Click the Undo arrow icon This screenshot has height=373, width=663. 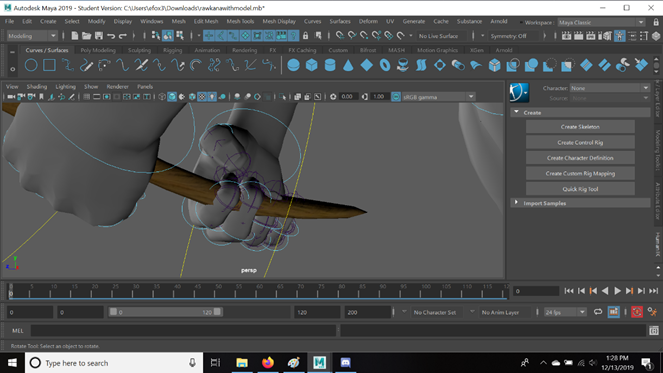(x=111, y=36)
